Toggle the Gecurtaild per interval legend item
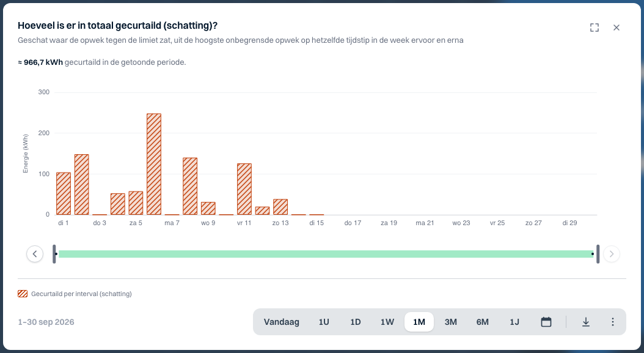The image size is (644, 353). click(75, 294)
